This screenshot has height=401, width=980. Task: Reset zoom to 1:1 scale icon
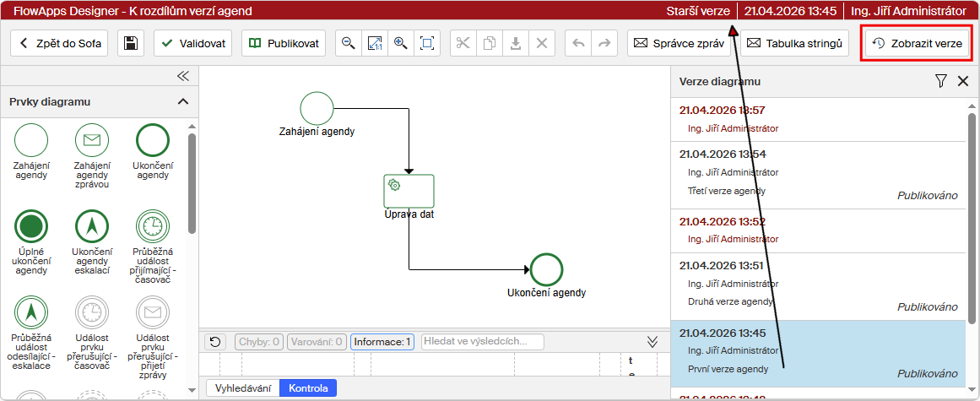coord(375,43)
